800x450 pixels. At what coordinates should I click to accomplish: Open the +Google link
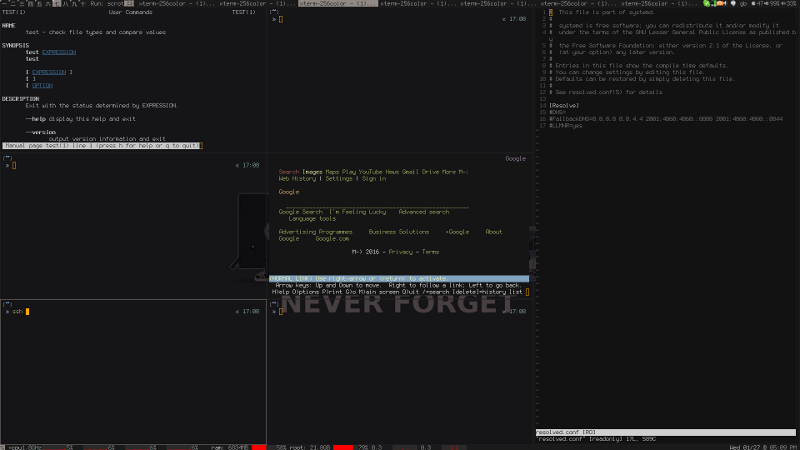point(457,232)
